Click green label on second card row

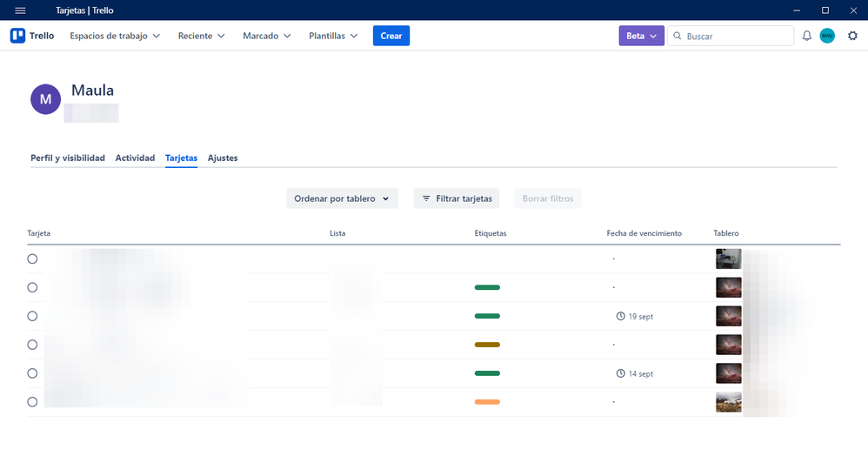tap(487, 287)
